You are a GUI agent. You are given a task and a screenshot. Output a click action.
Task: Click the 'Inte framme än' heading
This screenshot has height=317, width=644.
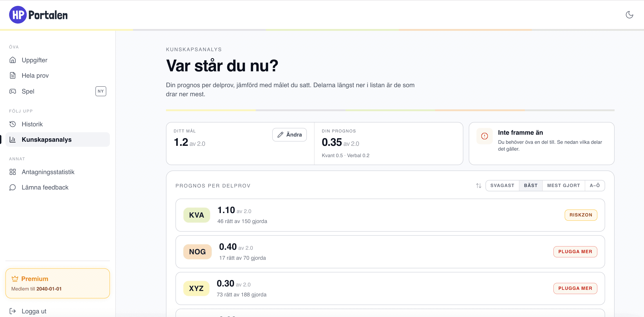[520, 132]
